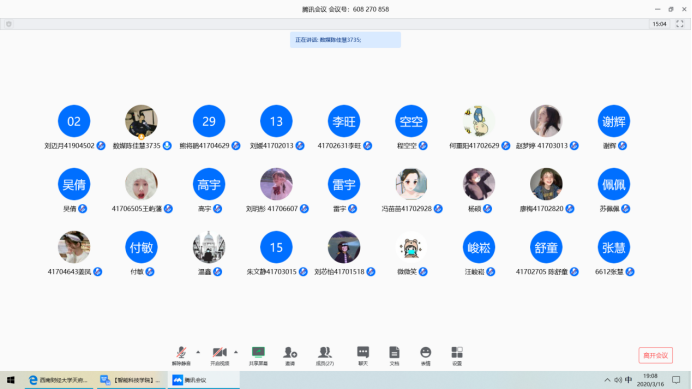Open the settings grid icon
Screen dimensions: 692x389
457,355
